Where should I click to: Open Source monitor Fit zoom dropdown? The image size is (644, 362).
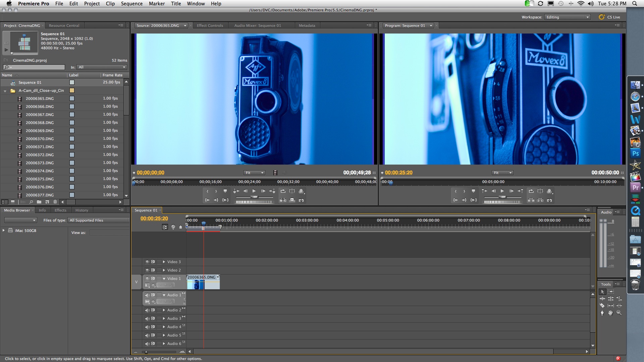tap(254, 173)
